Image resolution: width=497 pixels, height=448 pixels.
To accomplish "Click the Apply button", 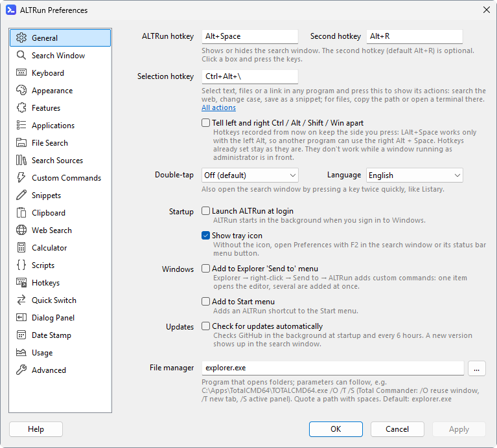I will click(459, 429).
